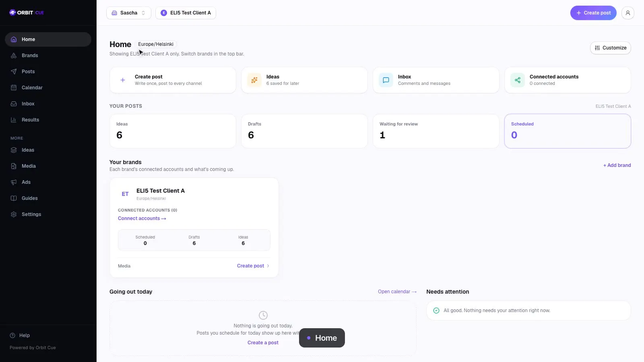Open the Inbox tray icon in sidebar
The width and height of the screenshot is (644, 362).
pyautogui.click(x=14, y=104)
